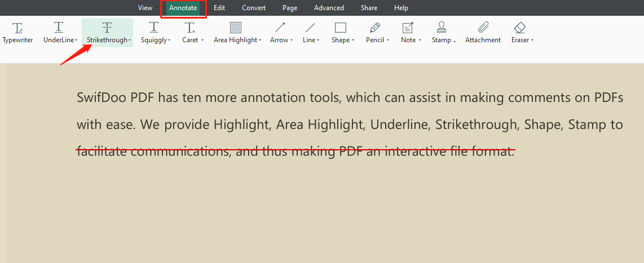Open the Convert menu tab
The image size is (644, 263).
[254, 8]
